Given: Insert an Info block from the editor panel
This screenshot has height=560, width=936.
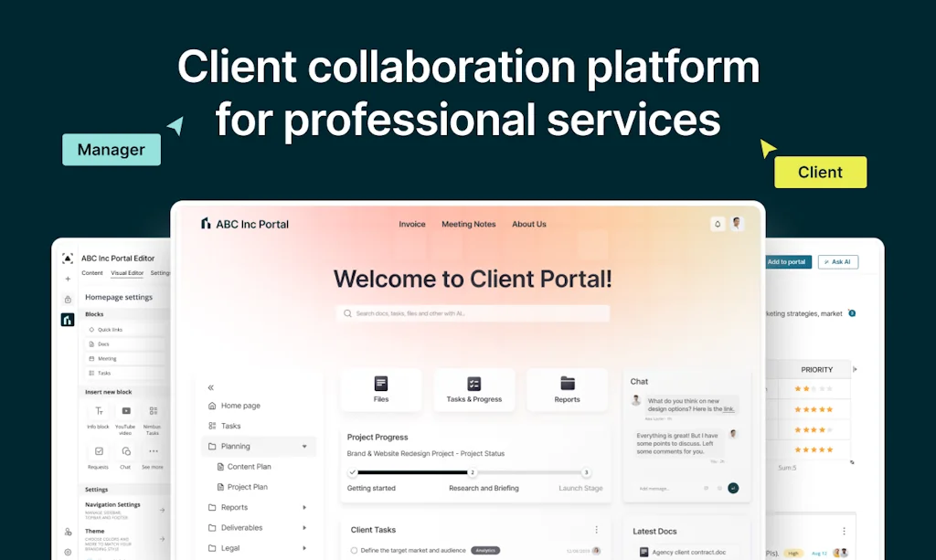Looking at the screenshot, I should (x=99, y=411).
